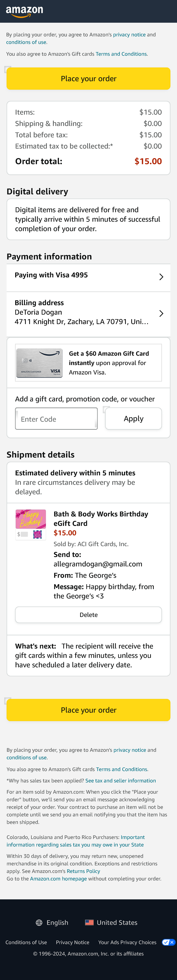Expand the Billing address row

click(x=88, y=313)
